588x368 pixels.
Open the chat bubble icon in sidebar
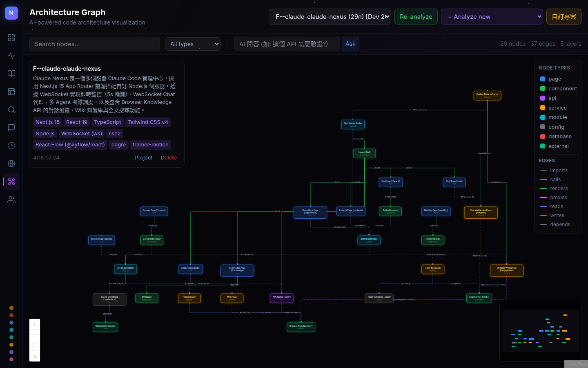point(11,128)
